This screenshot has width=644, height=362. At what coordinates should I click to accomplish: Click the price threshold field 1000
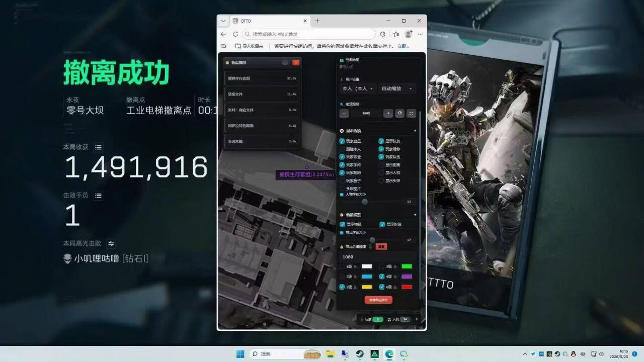coord(378,257)
